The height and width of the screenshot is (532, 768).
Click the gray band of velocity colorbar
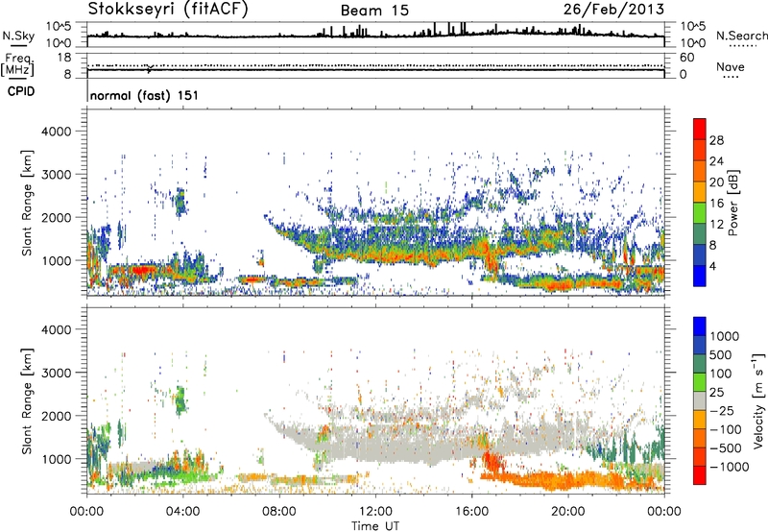pos(700,400)
